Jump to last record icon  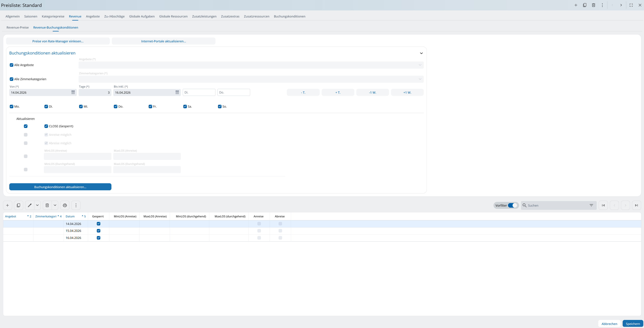pyautogui.click(x=636, y=205)
